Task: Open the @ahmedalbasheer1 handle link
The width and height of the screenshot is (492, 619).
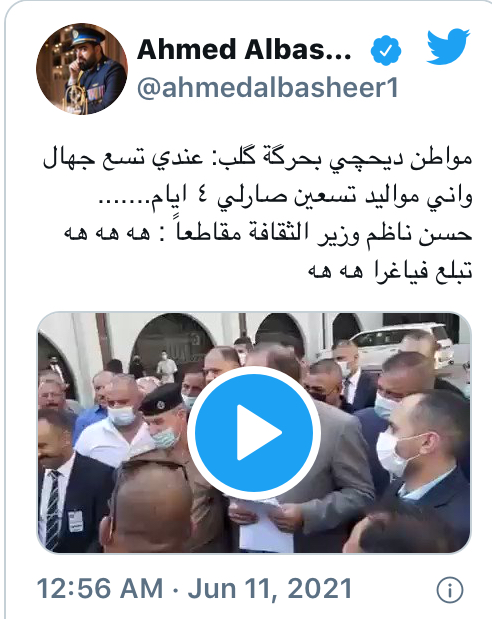Action: pos(267,88)
